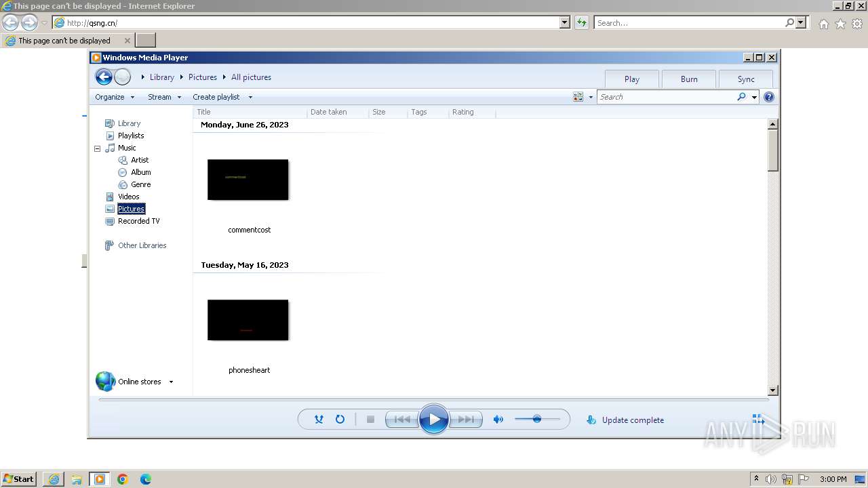Expand the Media Player search dropdown arrow
868x488 pixels.
[x=754, y=97]
